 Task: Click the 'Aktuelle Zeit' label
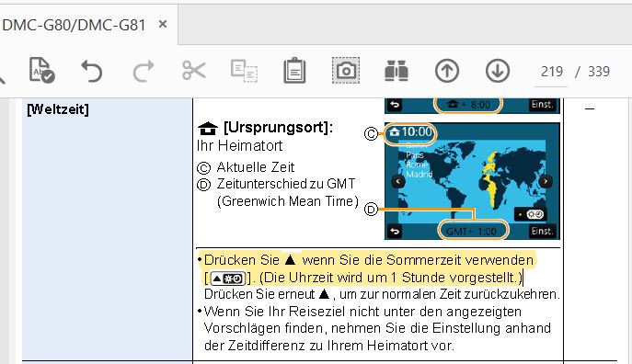click(256, 167)
